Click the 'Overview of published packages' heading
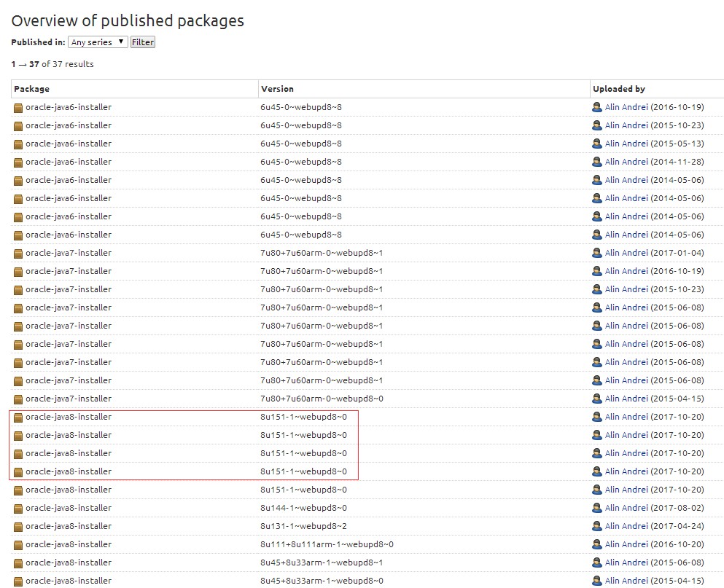724x588 pixels. coord(128,21)
